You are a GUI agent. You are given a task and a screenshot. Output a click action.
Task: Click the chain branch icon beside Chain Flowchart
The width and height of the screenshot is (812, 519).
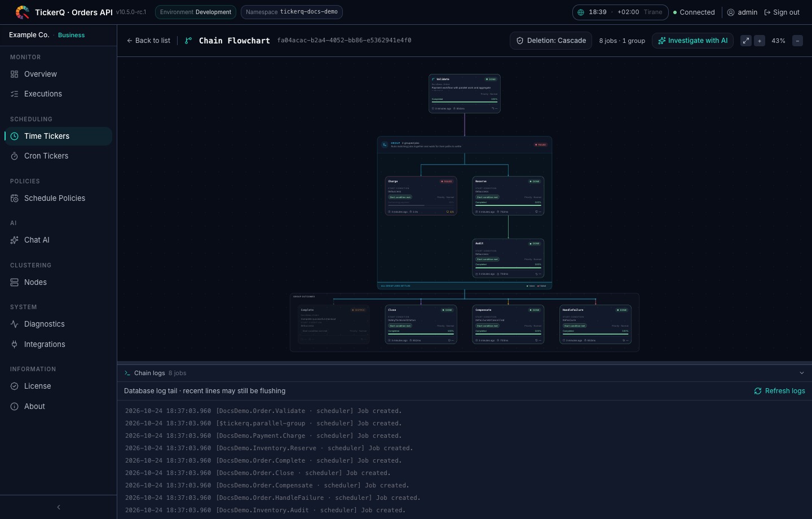pyautogui.click(x=188, y=41)
